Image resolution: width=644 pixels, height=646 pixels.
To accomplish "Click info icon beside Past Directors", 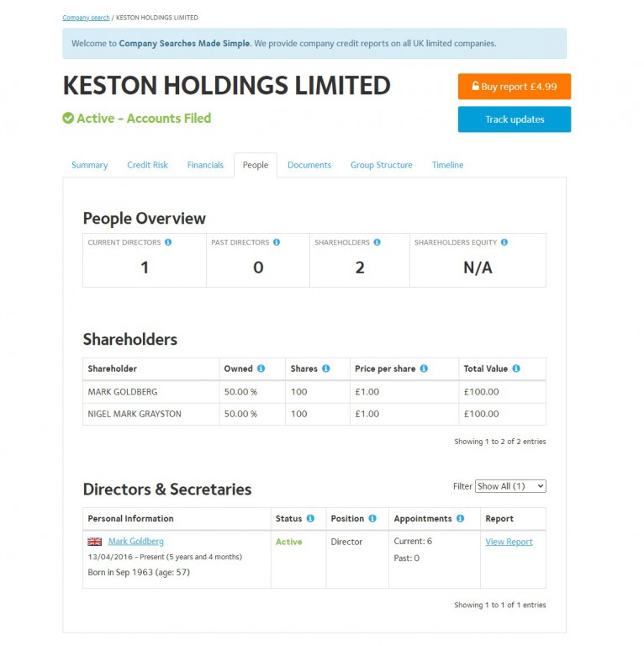I will [x=277, y=242].
